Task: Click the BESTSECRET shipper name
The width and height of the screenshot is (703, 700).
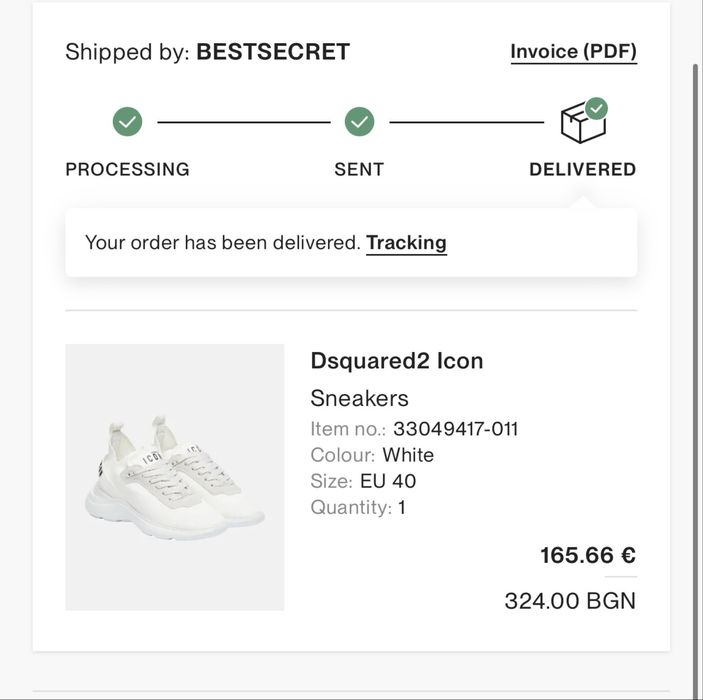Action: (x=273, y=52)
